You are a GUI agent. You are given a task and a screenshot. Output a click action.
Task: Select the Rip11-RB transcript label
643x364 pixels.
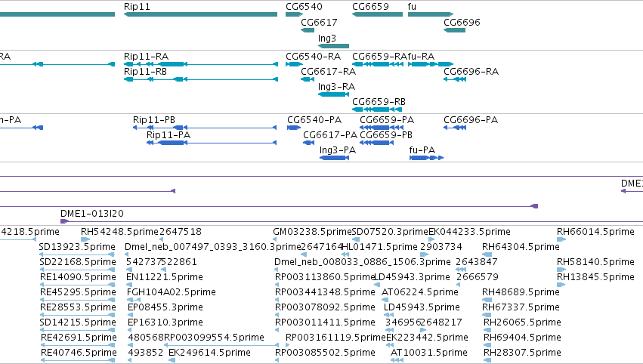coord(145,72)
